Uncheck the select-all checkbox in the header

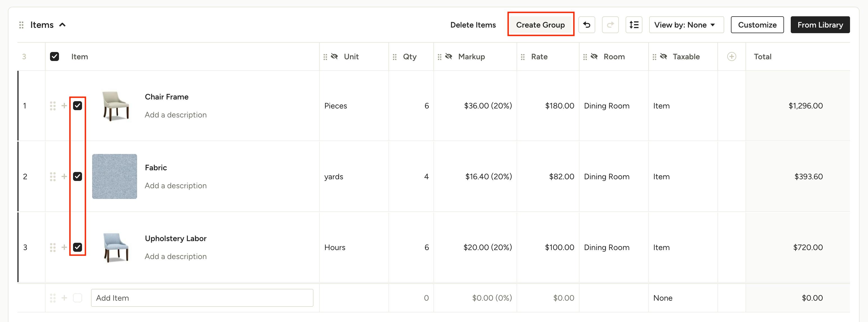point(54,56)
